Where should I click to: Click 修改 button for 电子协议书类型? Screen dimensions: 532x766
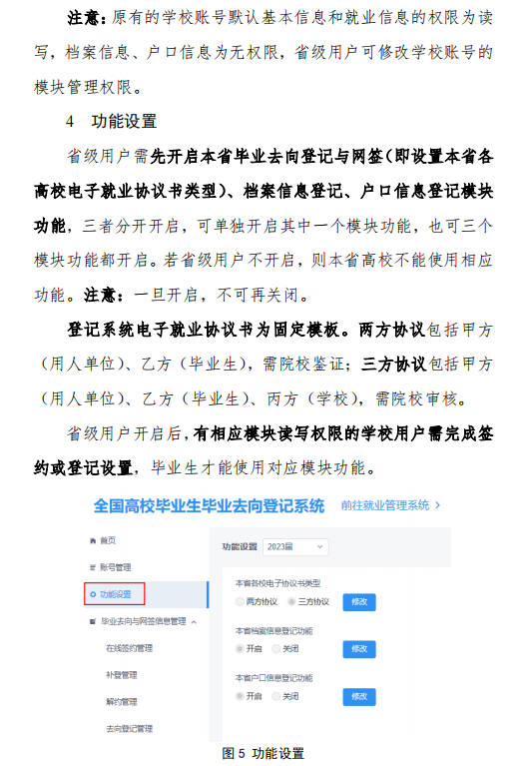coord(359,602)
